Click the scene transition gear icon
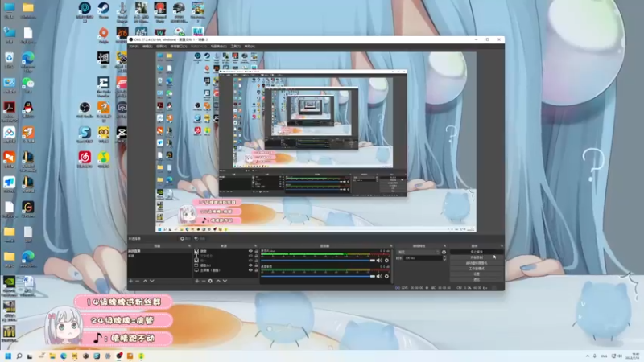 [x=444, y=252]
